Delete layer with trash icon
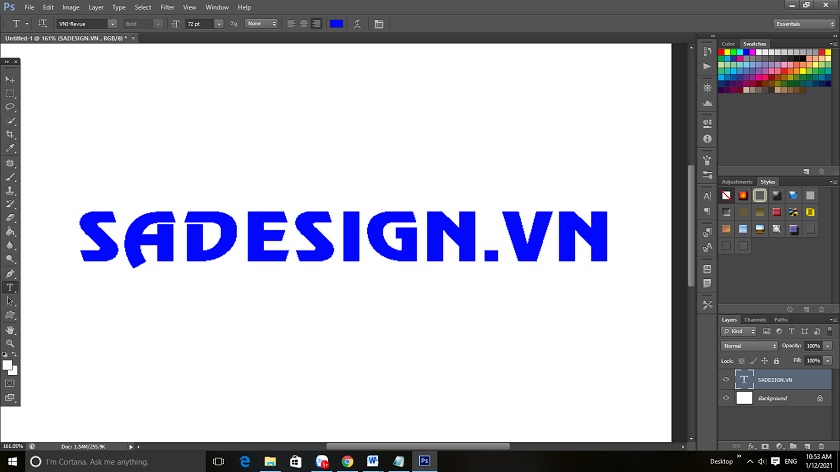This screenshot has width=840, height=472. click(x=821, y=446)
